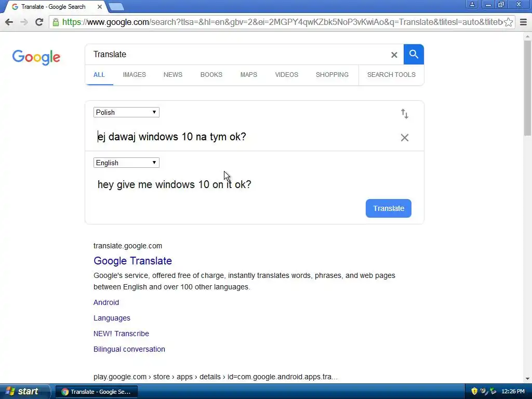Go back with browser back arrow
The width and height of the screenshot is (532, 399).
(9, 22)
